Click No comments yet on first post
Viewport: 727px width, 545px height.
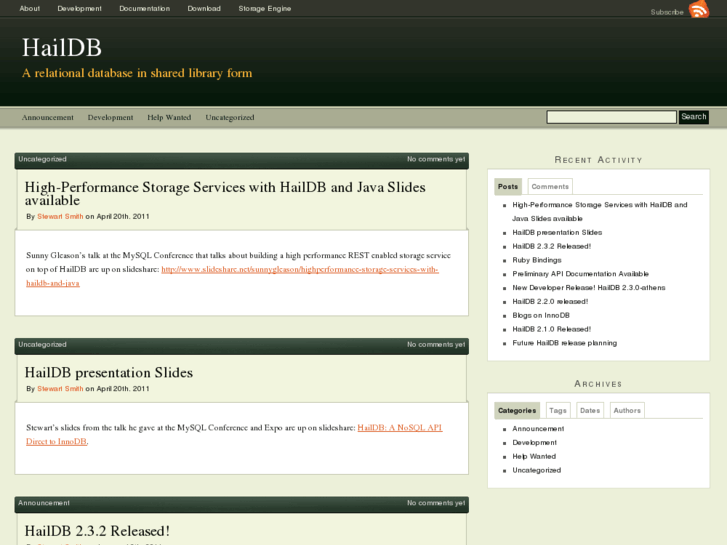436,159
